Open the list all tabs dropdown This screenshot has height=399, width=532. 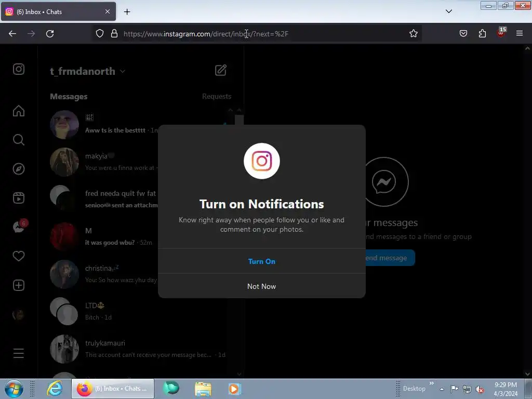tap(448, 11)
